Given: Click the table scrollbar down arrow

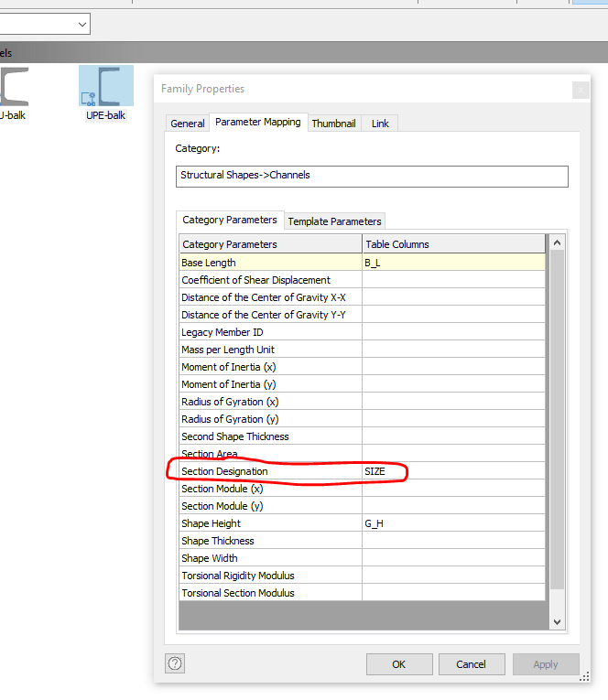Looking at the screenshot, I should (x=557, y=622).
